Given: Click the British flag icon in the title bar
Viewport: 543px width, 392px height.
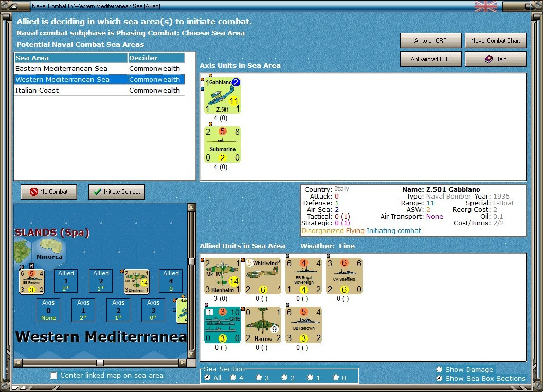Looking at the screenshot, I should point(486,6).
